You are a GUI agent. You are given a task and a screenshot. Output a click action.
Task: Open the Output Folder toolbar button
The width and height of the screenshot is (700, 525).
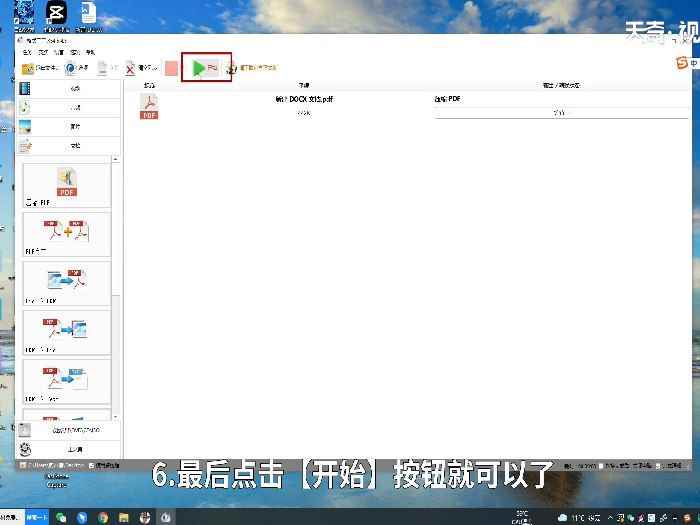[27, 68]
